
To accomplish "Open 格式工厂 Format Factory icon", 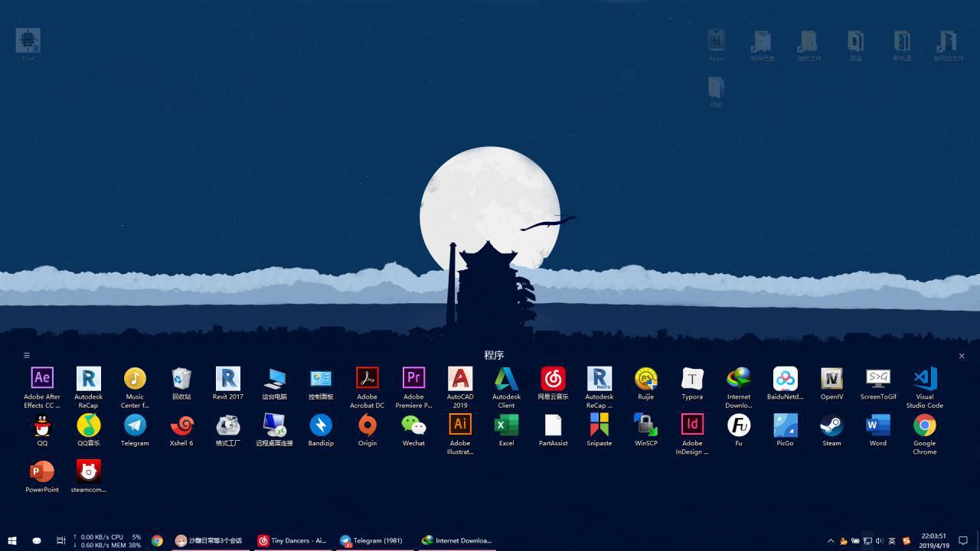I will (227, 430).
